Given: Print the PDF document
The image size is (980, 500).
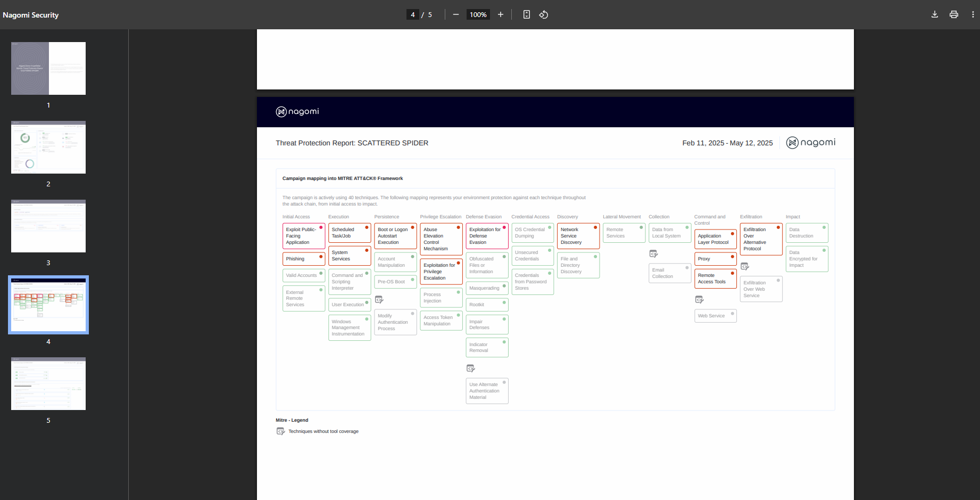Looking at the screenshot, I should click(x=954, y=14).
